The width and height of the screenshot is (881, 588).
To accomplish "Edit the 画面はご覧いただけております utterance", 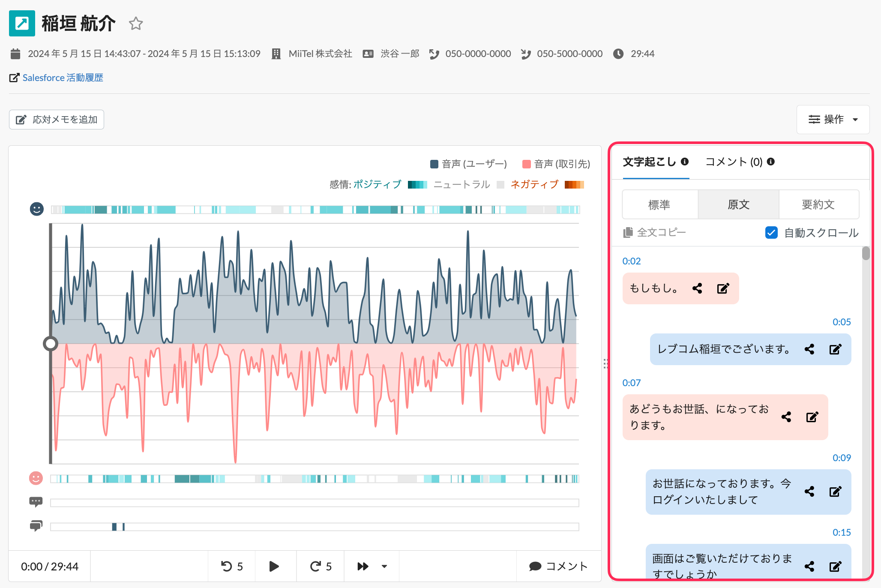I will click(836, 567).
